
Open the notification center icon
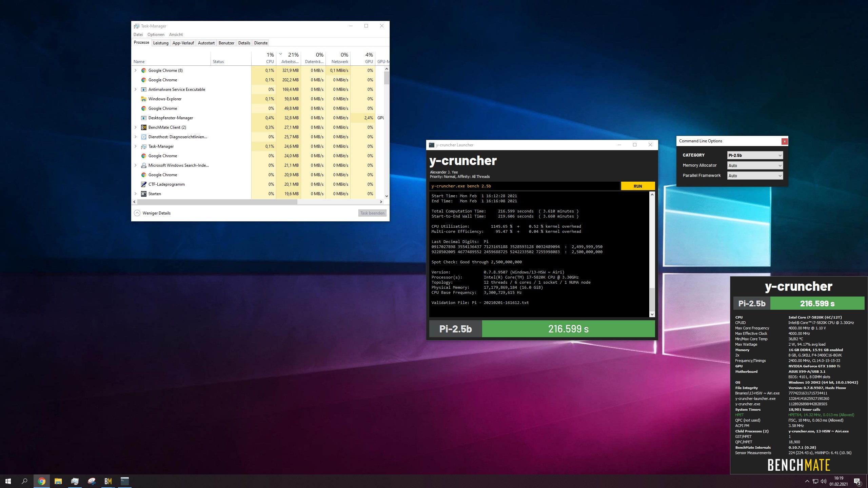click(x=857, y=481)
